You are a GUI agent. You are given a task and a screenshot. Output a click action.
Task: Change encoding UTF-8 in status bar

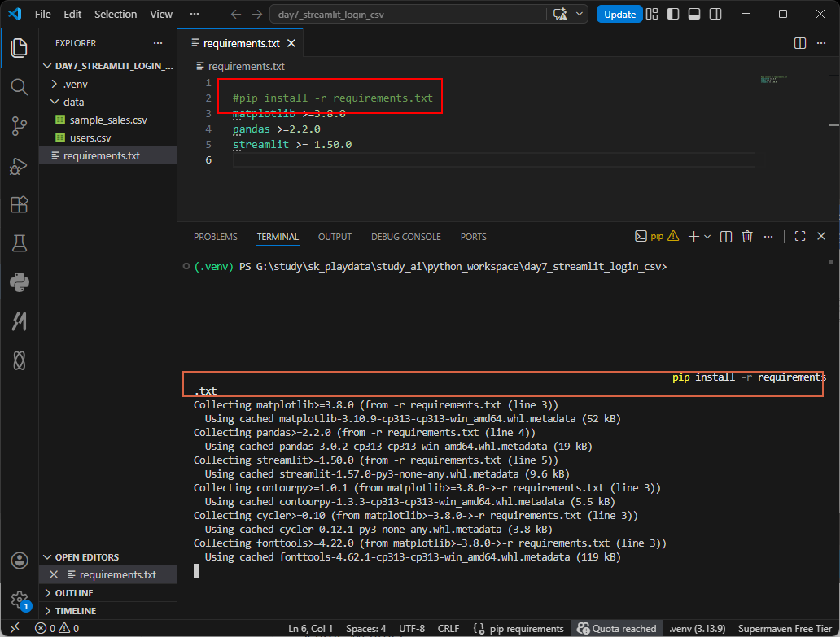point(412,628)
